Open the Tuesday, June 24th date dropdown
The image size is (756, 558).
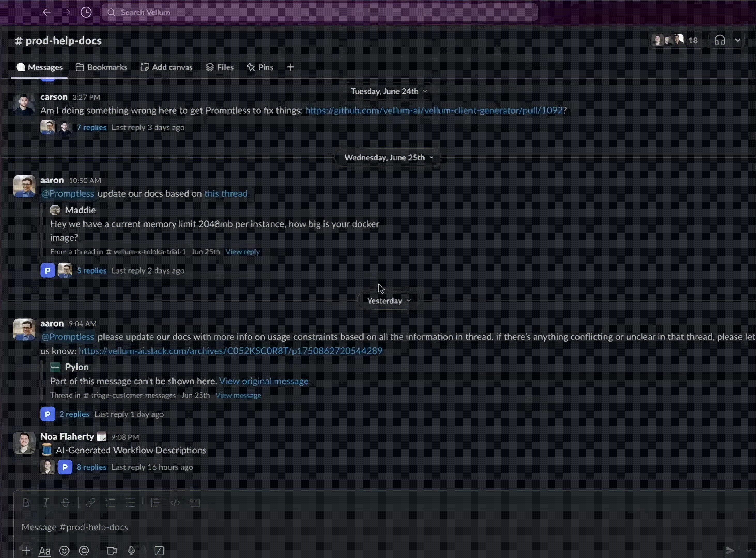387,91
